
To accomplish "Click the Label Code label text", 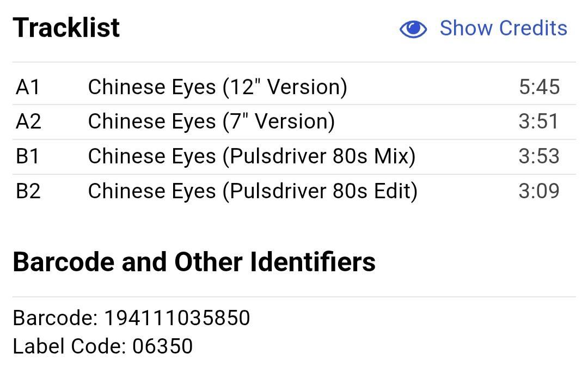I will pyautogui.click(x=69, y=346).
